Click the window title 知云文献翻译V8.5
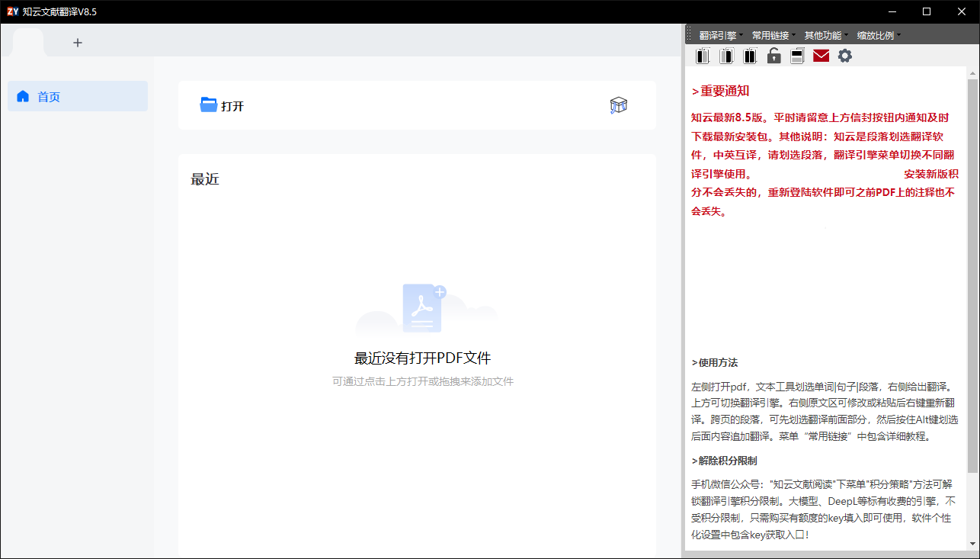 (59, 12)
